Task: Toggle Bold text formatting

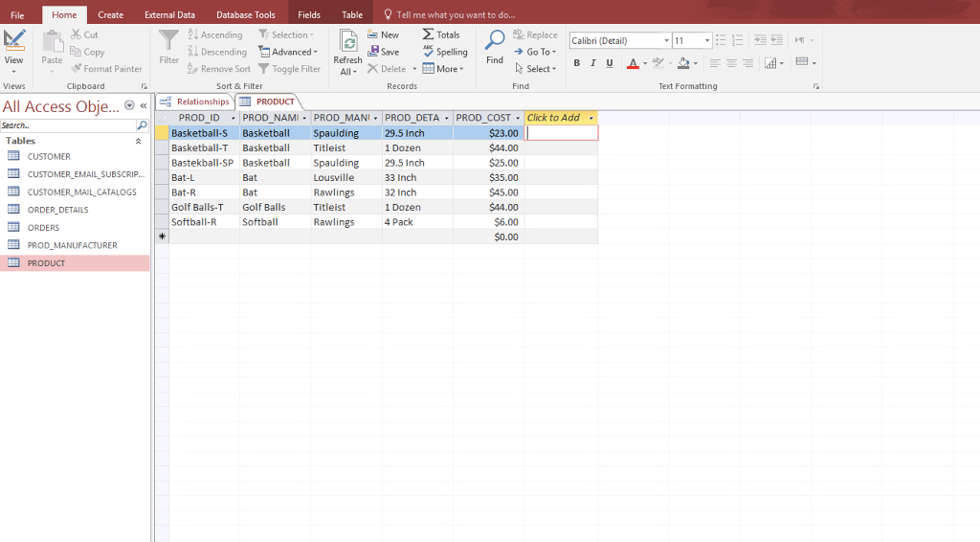Action: click(x=577, y=63)
